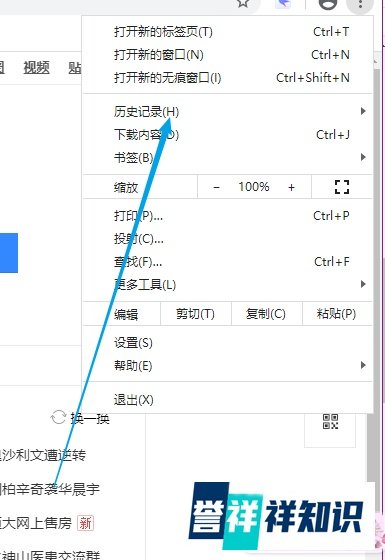This screenshot has width=385, height=560.
Task: Click the QR code icon
Action: 330,421
